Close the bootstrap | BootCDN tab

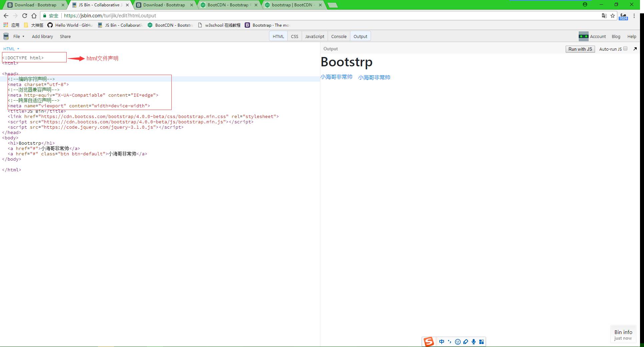pyautogui.click(x=320, y=5)
